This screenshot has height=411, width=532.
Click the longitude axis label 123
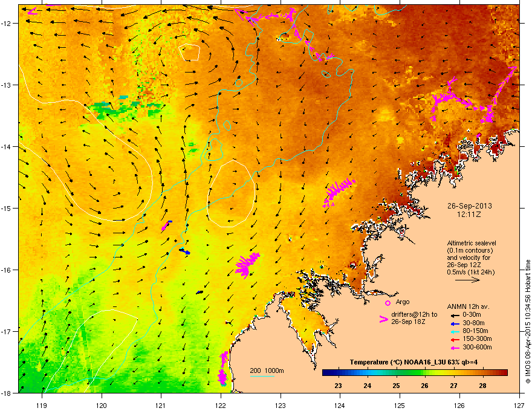(x=281, y=405)
